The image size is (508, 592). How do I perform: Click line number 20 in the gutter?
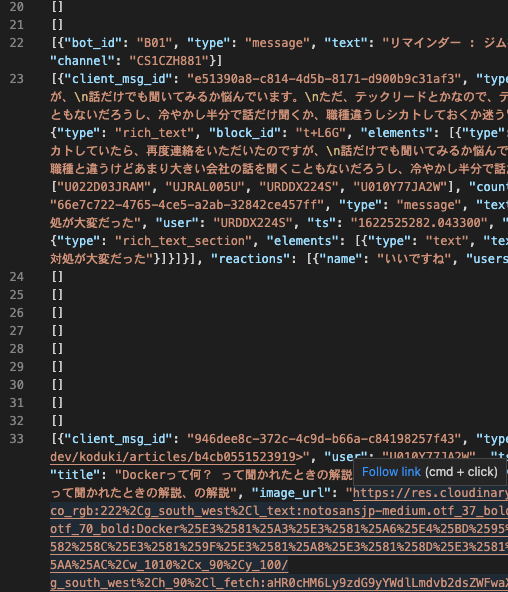[17, 7]
